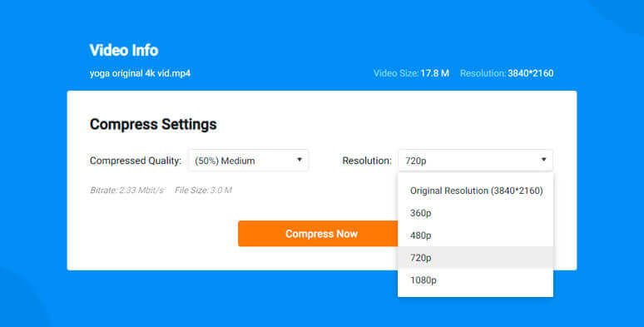644x327 pixels.
Task: Choose 360p from the resolution list
Action: (475, 213)
